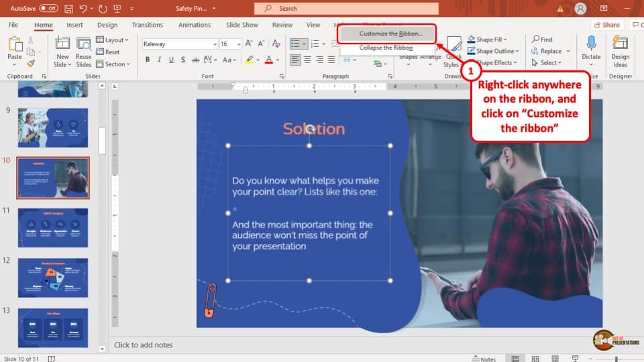This screenshot has height=362, width=644.
Task: Clear all formatting
Action: (x=276, y=44)
